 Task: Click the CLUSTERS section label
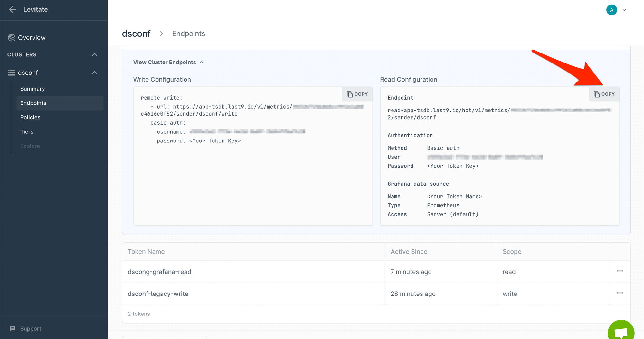click(x=22, y=55)
